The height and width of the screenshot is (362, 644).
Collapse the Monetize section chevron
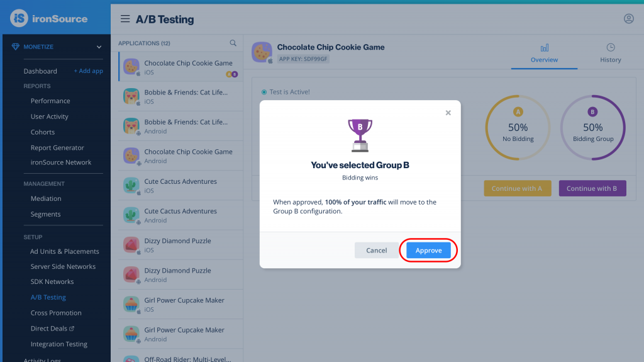pyautogui.click(x=99, y=47)
